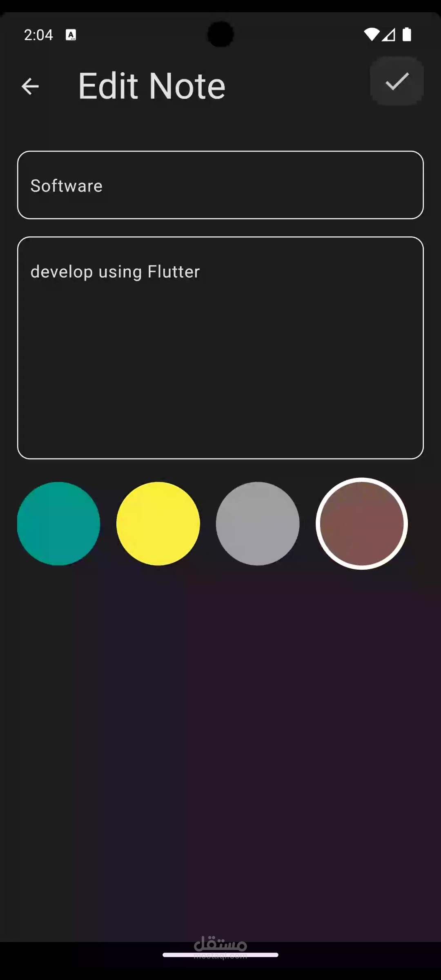Tap the home gesture navigation bar
441x980 pixels.
pyautogui.click(x=220, y=955)
